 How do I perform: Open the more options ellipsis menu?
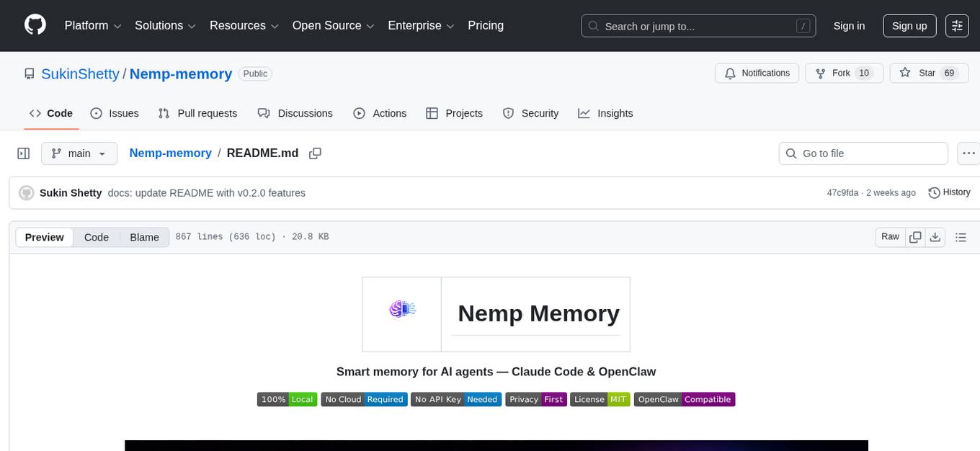click(968, 153)
